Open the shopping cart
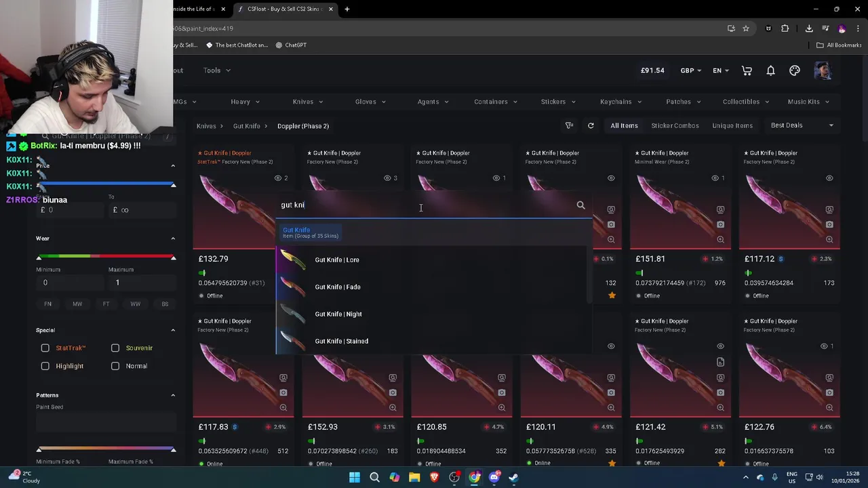 pyautogui.click(x=747, y=70)
